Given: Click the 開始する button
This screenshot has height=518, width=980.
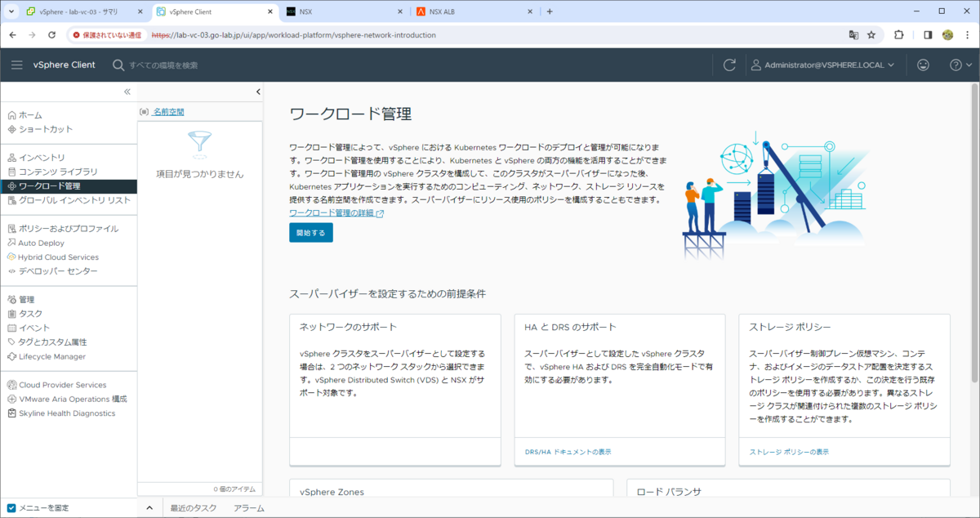Looking at the screenshot, I should pos(311,233).
